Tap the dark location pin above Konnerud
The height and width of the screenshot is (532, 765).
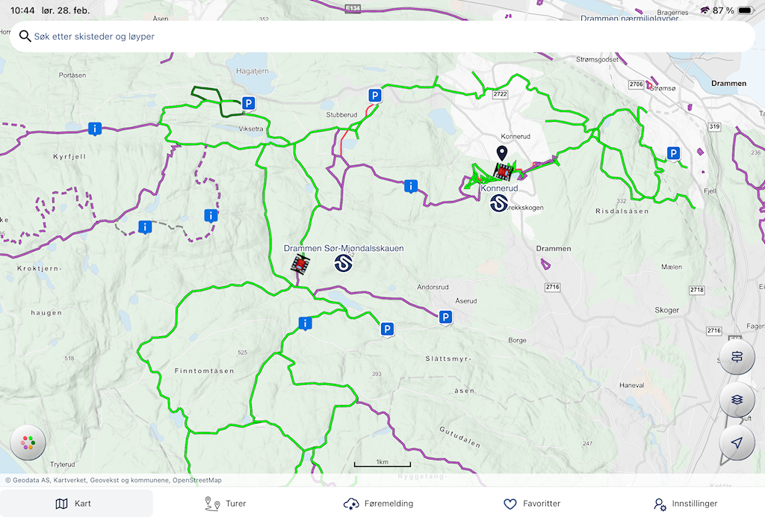click(x=502, y=153)
